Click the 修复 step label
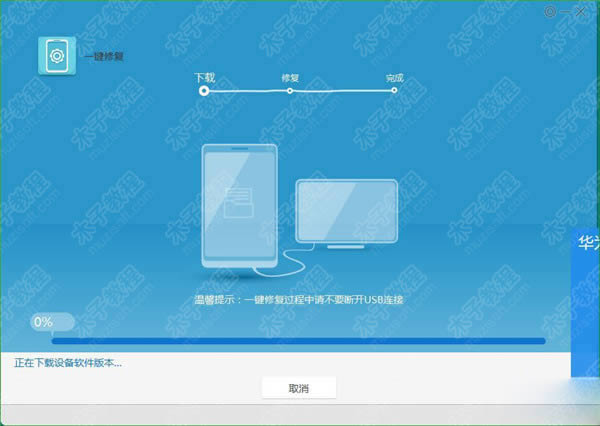 tap(290, 76)
